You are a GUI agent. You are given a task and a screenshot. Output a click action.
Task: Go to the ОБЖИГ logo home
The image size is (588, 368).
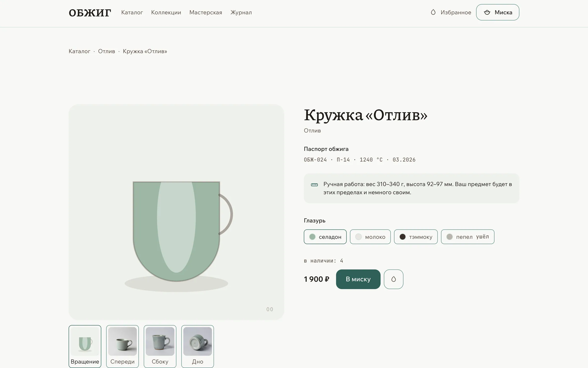(90, 13)
